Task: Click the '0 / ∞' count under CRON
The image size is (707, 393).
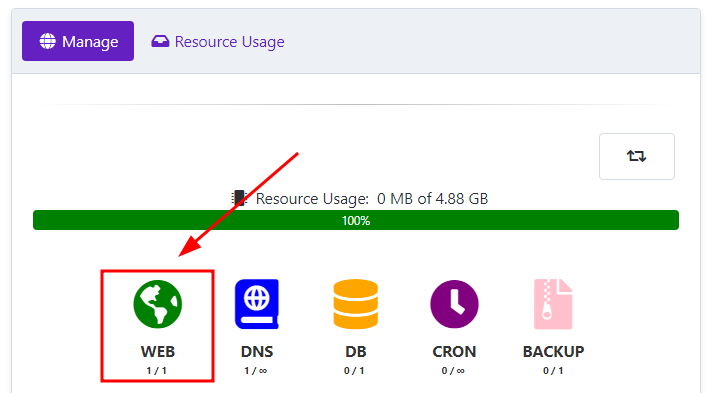Action: [x=453, y=370]
